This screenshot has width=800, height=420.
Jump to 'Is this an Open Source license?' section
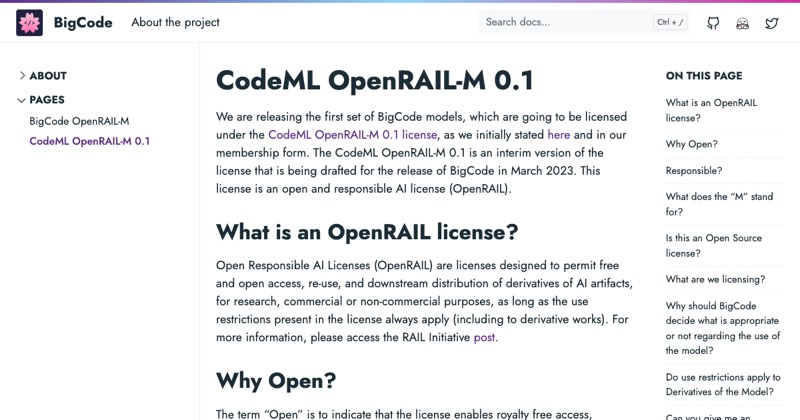pyautogui.click(x=714, y=245)
